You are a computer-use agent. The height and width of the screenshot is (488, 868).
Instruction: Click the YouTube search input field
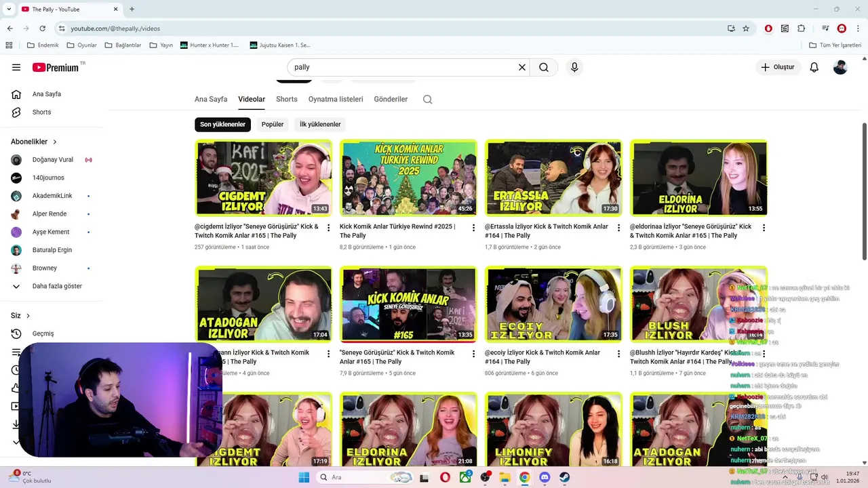click(x=403, y=67)
